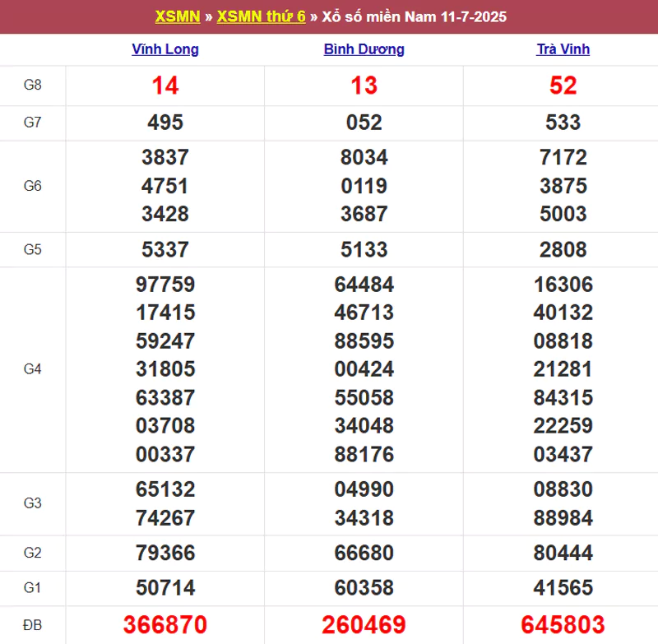Click Vĩnh Long special prize 366870
The width and height of the screenshot is (658, 644).
click(x=165, y=624)
